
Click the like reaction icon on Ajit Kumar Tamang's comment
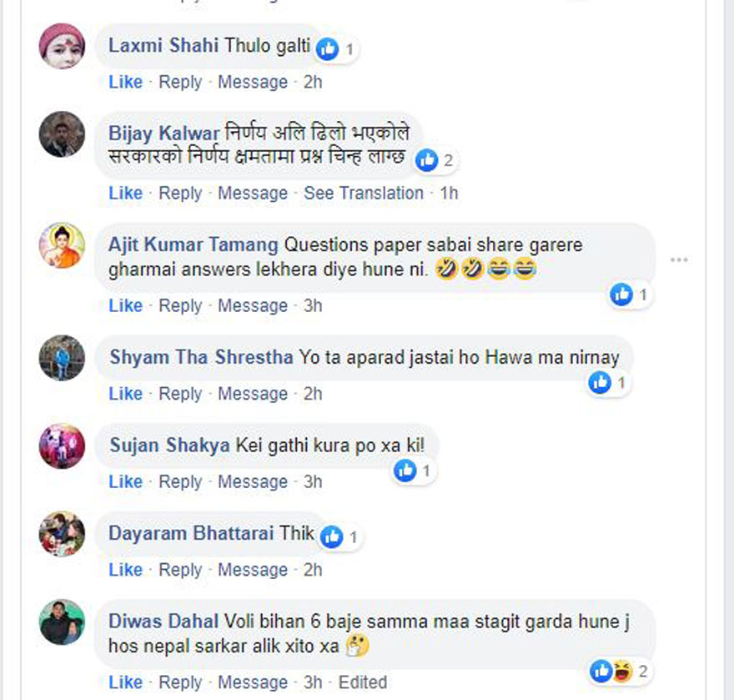click(621, 294)
